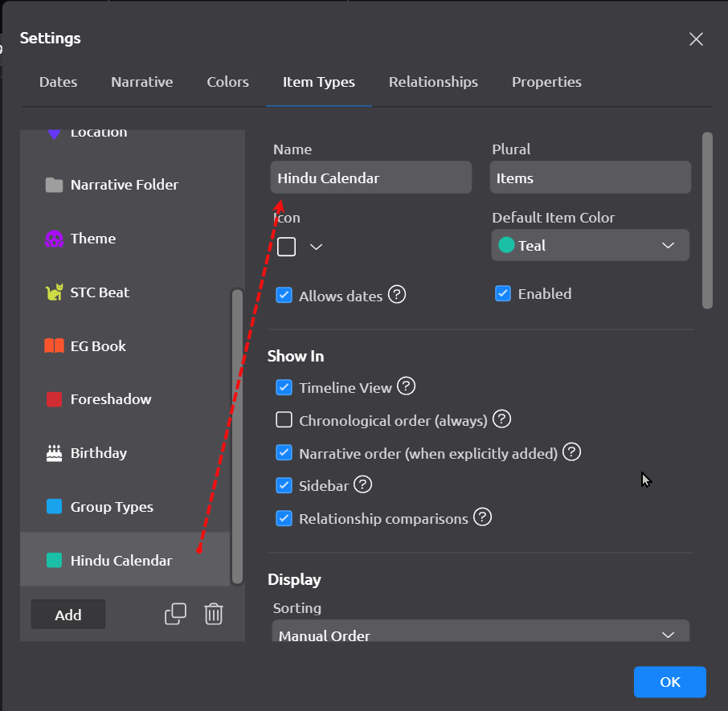
Task: Click the Sidebar help question mark
Action: click(363, 484)
